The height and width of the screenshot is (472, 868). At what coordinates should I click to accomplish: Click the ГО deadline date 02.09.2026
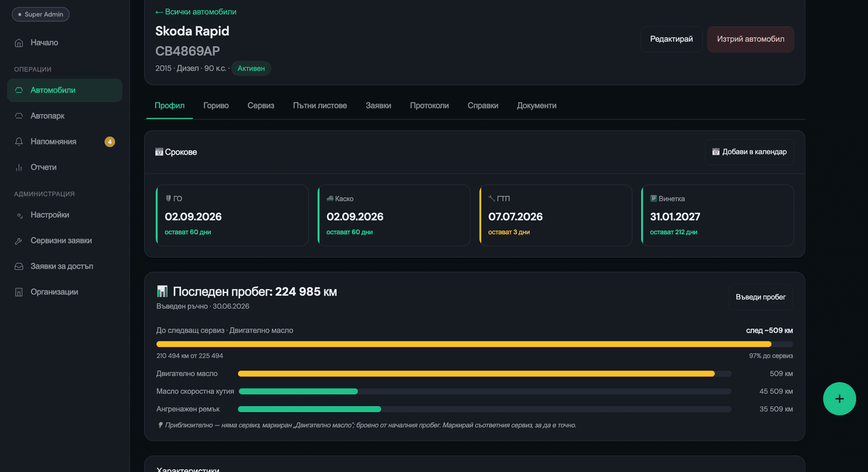click(193, 216)
